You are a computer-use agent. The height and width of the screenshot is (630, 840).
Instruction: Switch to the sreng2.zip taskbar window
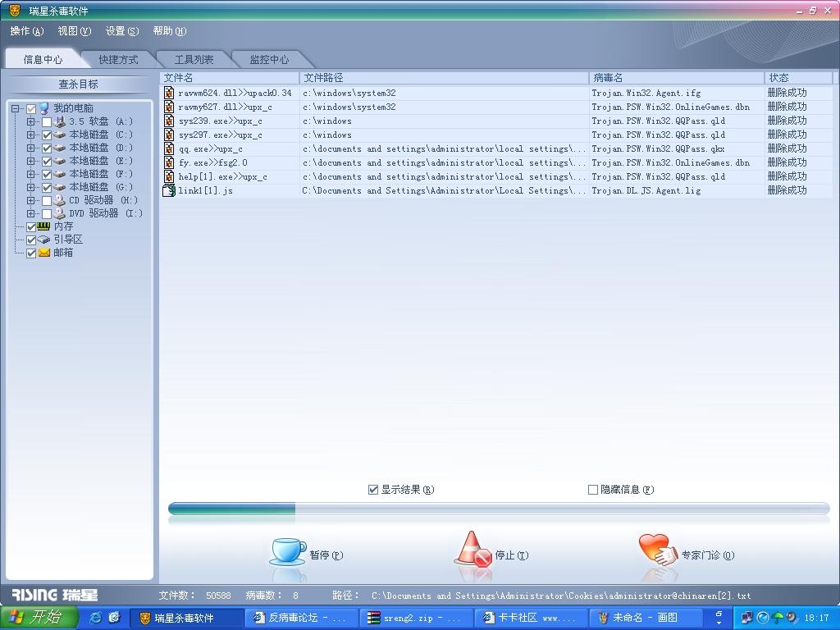coord(416,618)
